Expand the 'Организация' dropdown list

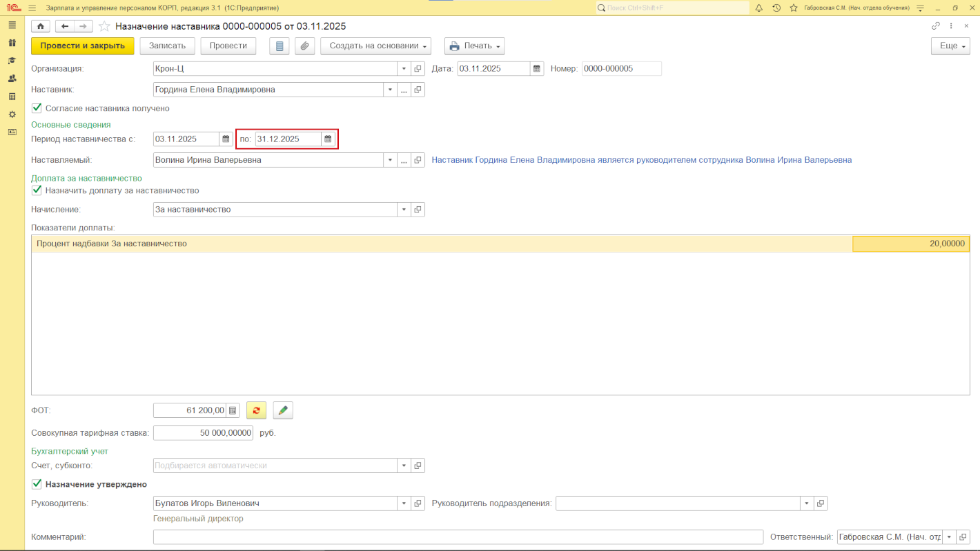click(x=404, y=69)
